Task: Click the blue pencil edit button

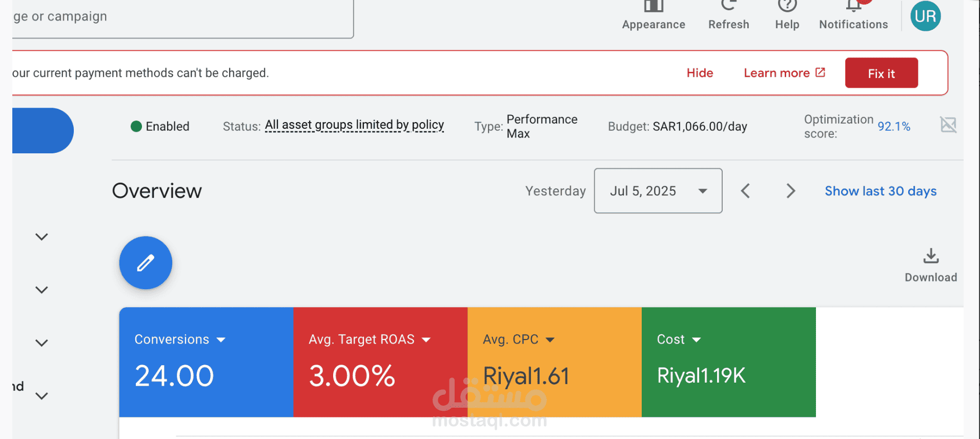Action: point(146,263)
